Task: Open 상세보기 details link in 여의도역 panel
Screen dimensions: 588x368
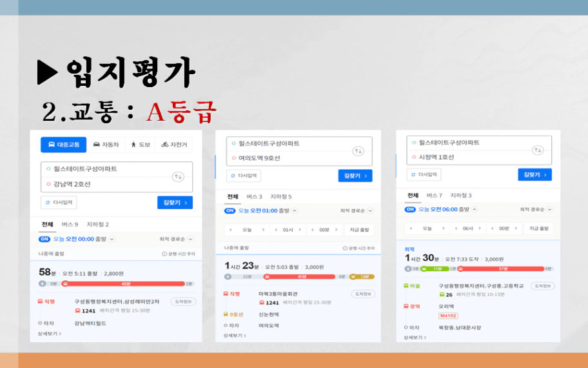Action: pos(235,336)
